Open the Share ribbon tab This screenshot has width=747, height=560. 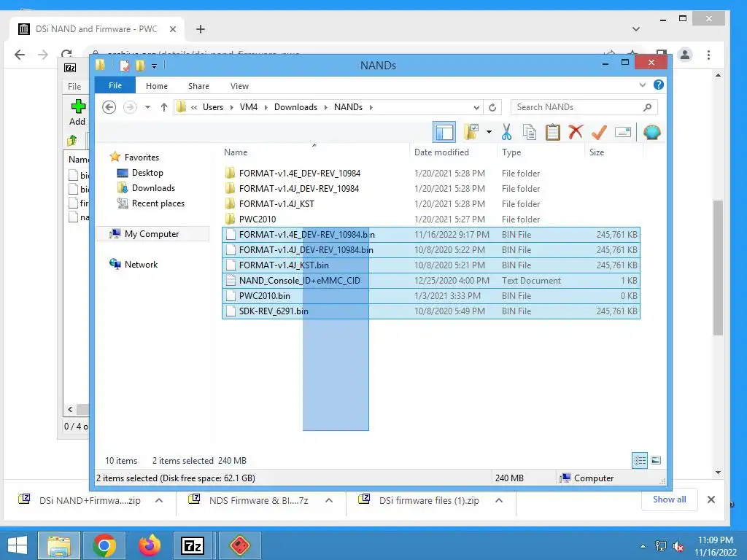coord(198,86)
